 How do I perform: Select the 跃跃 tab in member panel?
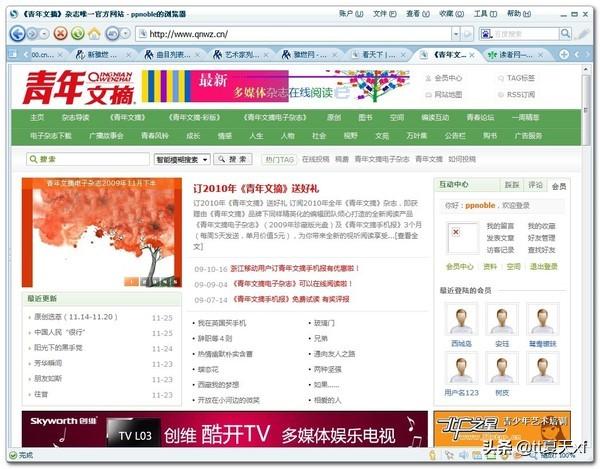click(x=511, y=185)
